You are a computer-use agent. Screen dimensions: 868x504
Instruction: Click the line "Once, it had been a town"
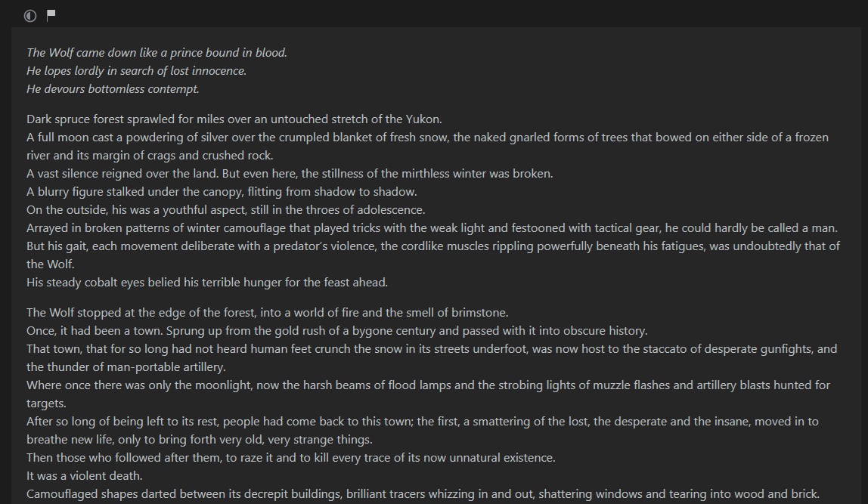point(336,331)
